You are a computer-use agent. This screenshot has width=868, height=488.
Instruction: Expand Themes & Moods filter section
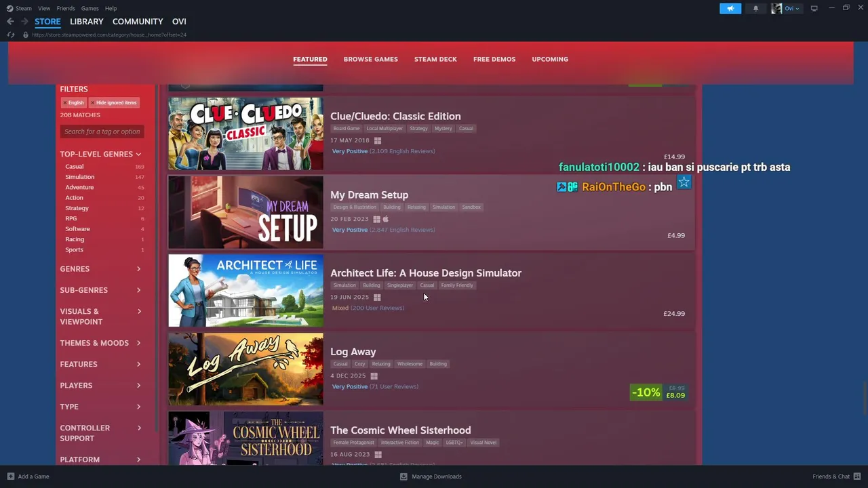100,343
